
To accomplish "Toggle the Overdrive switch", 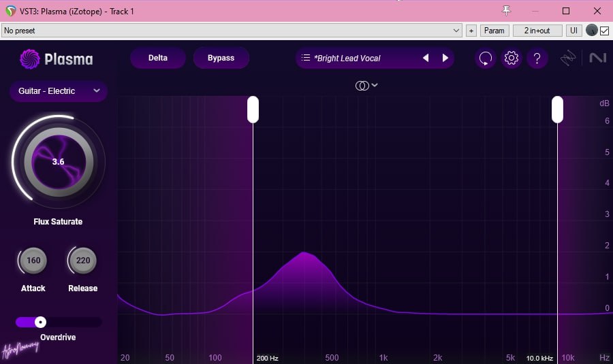I will pyautogui.click(x=59, y=322).
